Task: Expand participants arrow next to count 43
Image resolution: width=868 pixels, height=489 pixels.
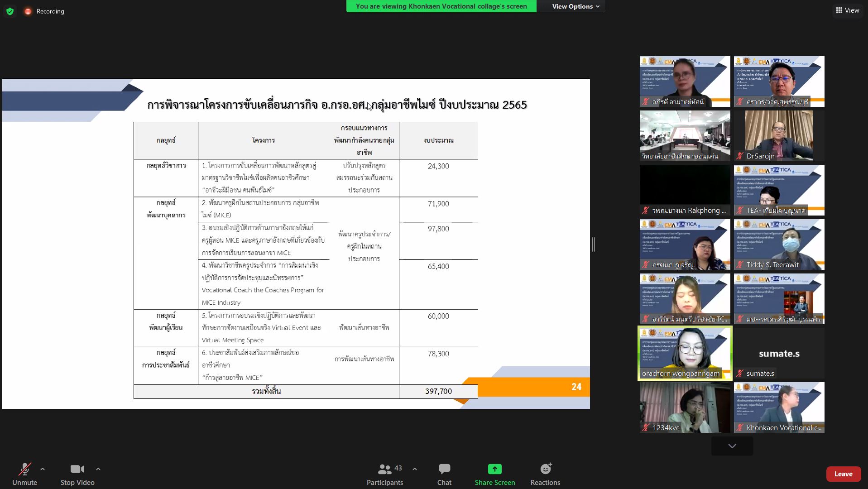Action: point(415,469)
